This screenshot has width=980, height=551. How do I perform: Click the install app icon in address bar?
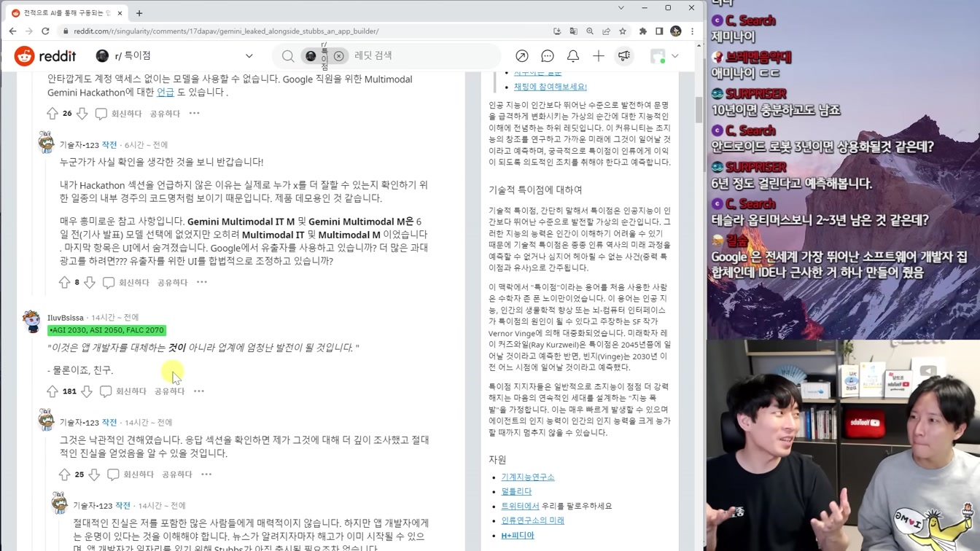point(557,31)
